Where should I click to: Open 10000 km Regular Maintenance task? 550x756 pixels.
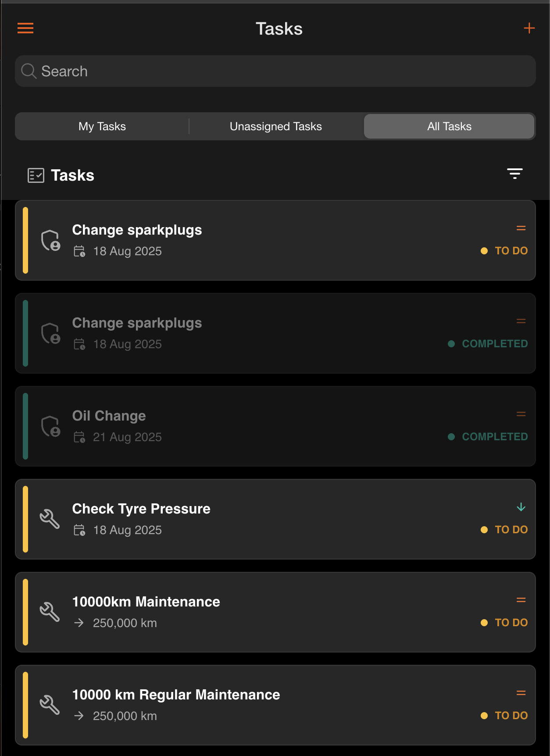(x=275, y=705)
